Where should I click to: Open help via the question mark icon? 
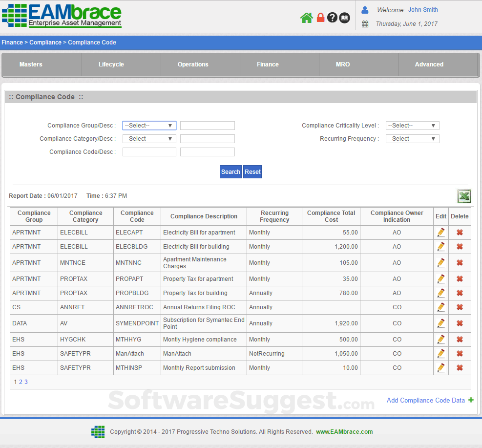[x=333, y=18]
